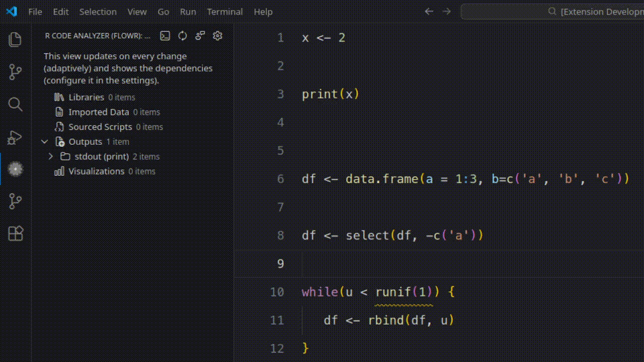Screen dimensions: 644x362
Task: Click line number 1 in gutter
Action: [281, 38]
